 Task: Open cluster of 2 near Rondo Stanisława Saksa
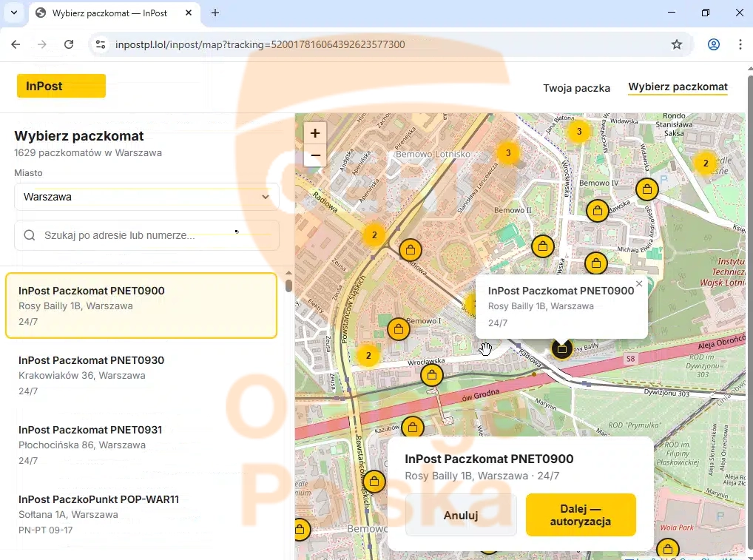[x=706, y=163]
